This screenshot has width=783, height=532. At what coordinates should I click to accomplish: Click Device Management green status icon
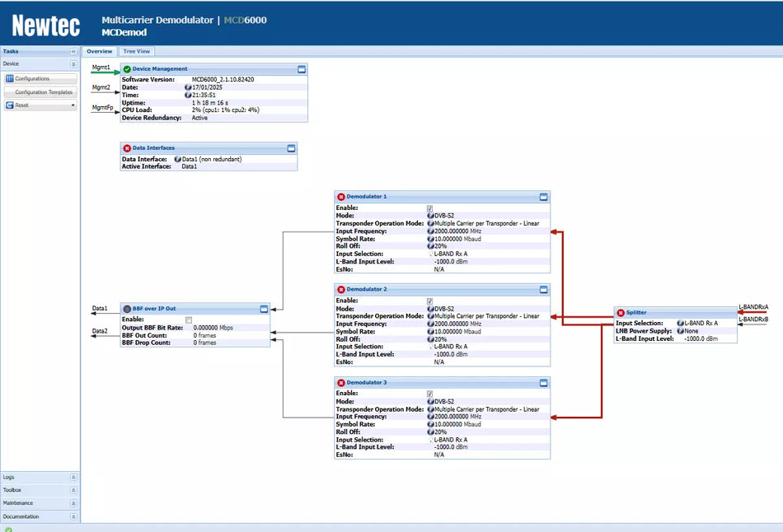[x=127, y=69]
